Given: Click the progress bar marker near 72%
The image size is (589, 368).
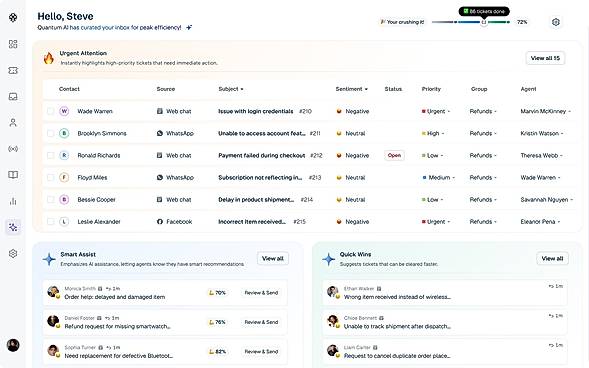Looking at the screenshot, I should (x=484, y=22).
